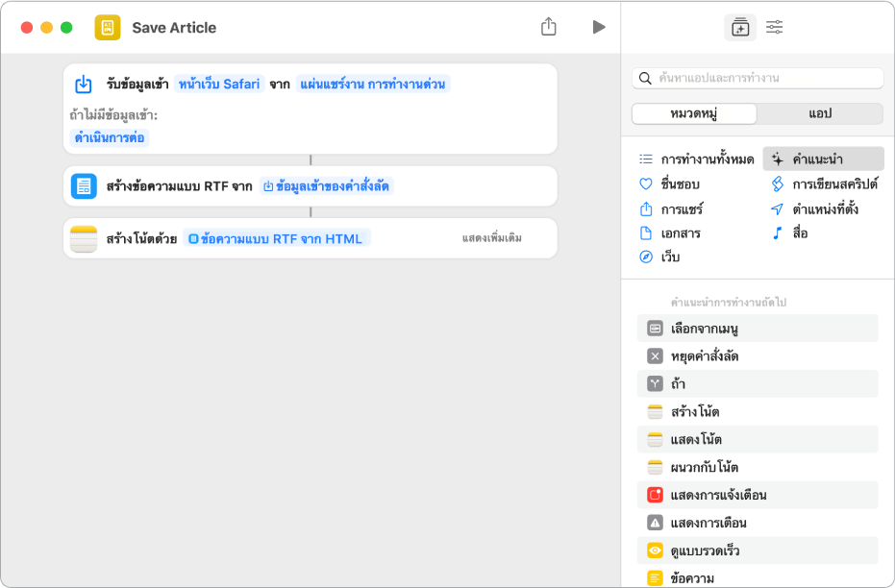895x588 pixels.
Task: Click the Share icon in the toolbar
Action: tap(549, 27)
